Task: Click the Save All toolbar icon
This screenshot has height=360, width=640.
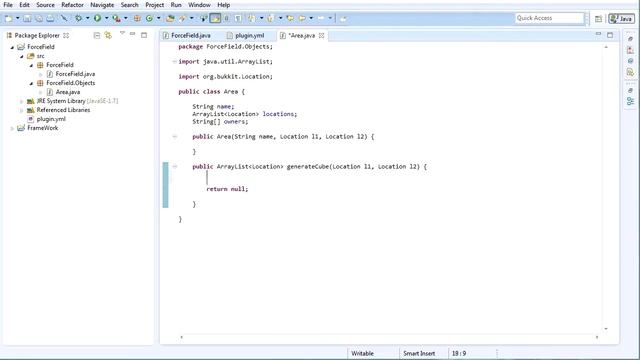Action: pyautogui.click(x=39, y=18)
